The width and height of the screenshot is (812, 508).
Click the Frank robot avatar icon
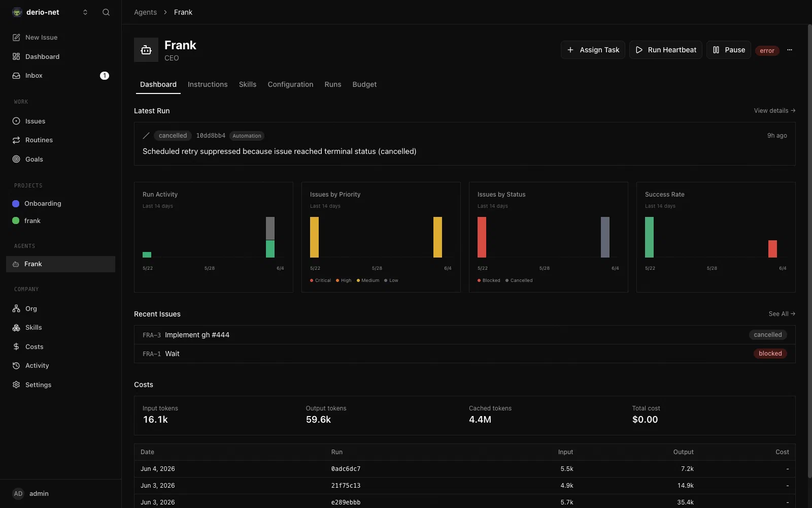click(146, 50)
